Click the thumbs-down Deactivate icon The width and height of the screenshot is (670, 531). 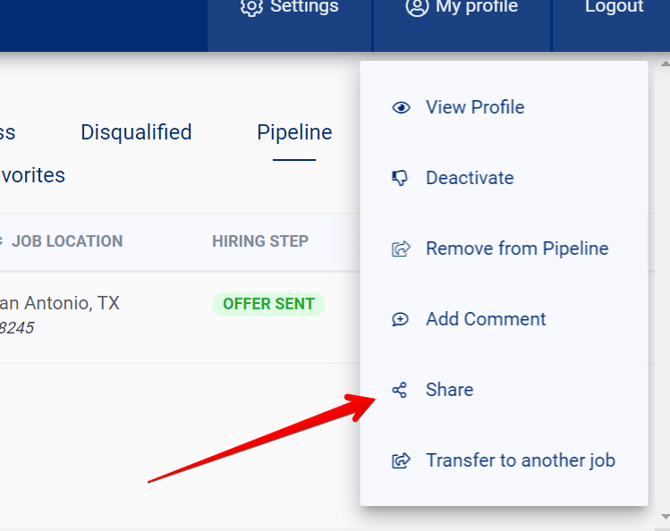pyautogui.click(x=401, y=178)
